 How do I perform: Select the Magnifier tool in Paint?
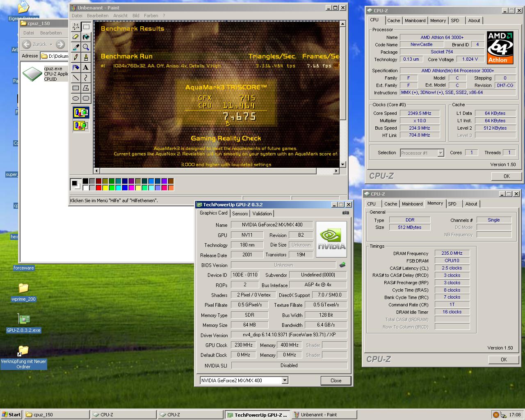click(x=86, y=47)
